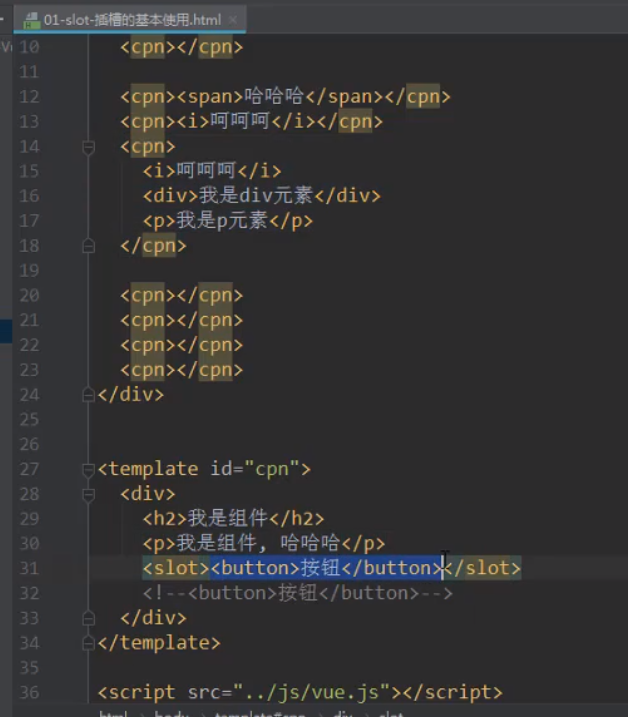This screenshot has width=628, height=717.
Task: Click the p 我是组件，哈哈哈 line 30
Action: (264, 544)
